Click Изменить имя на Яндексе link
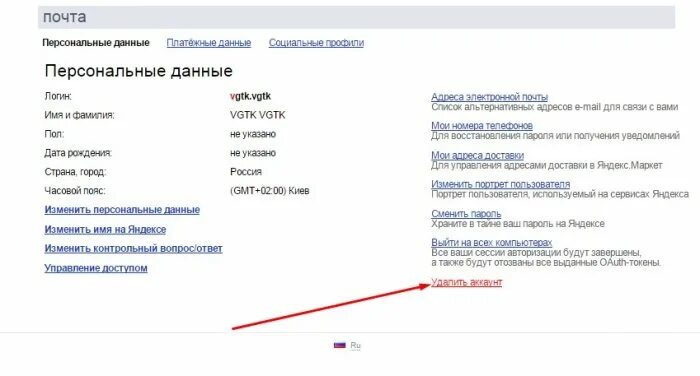The height and width of the screenshot is (376, 700). 105,230
